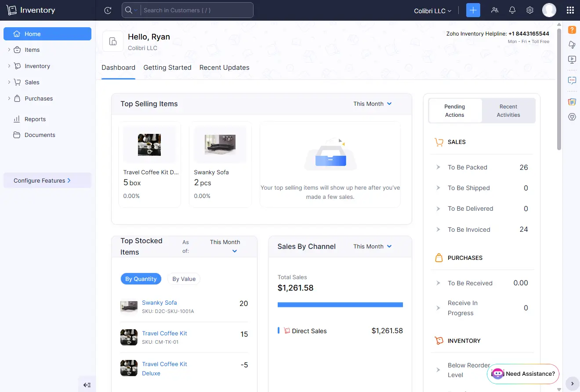Open the Quick Create plus menu

473,10
